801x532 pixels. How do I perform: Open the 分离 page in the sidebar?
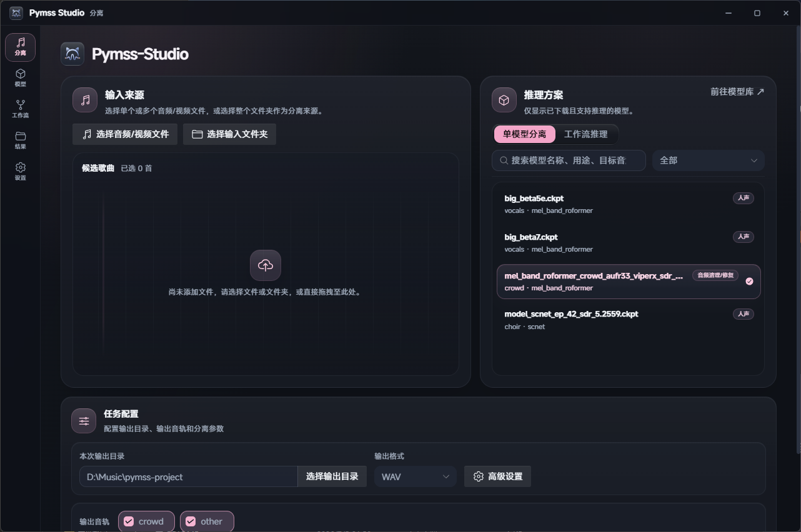pyautogui.click(x=21, y=47)
